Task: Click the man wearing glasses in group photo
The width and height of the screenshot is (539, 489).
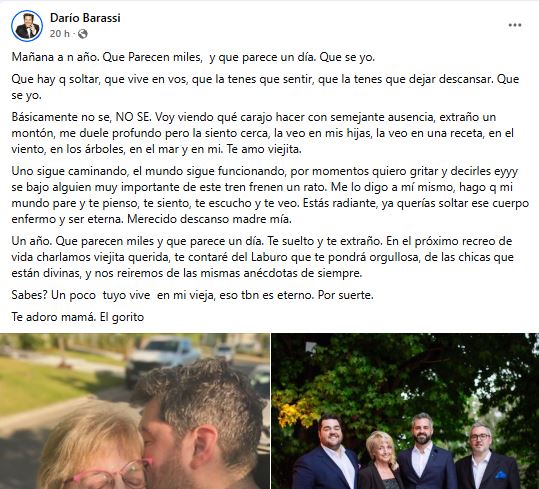Action: (488, 456)
